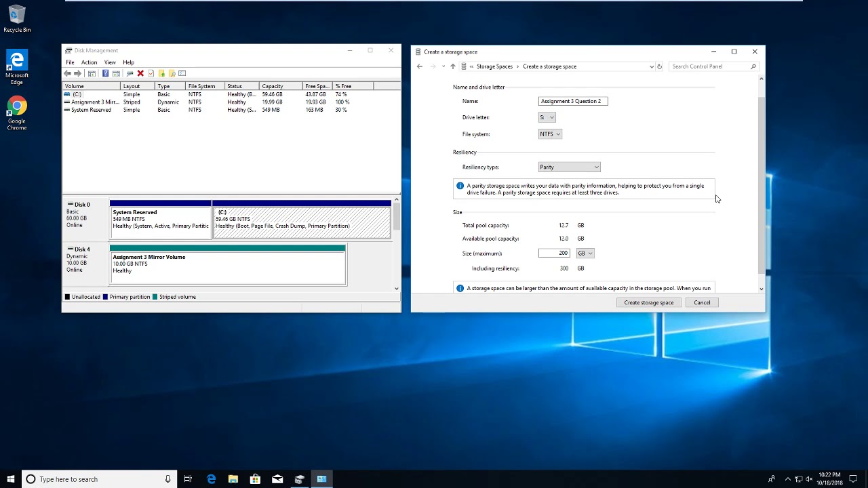868x488 pixels.
Task: Click scroll down arrow in storage space window
Action: point(761,289)
